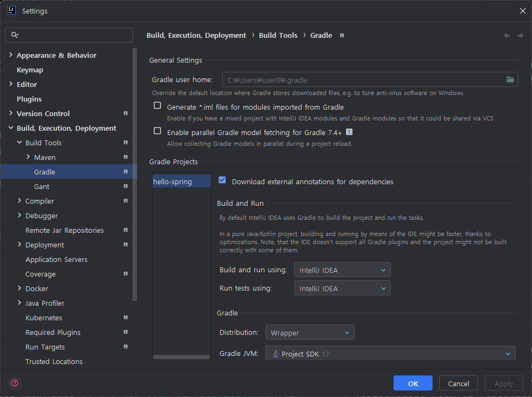Click the IntelliJ IDEA logo in title bar
This screenshot has width=532, height=397.
[11, 10]
